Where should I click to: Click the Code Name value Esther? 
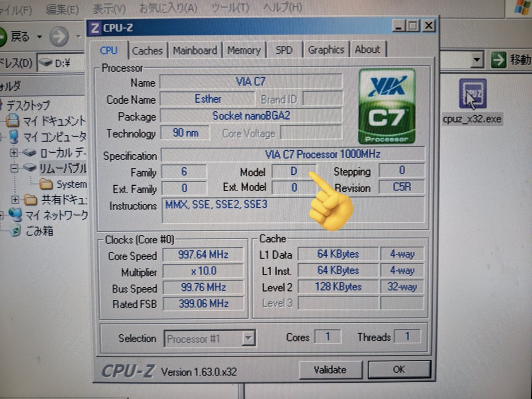[207, 98]
